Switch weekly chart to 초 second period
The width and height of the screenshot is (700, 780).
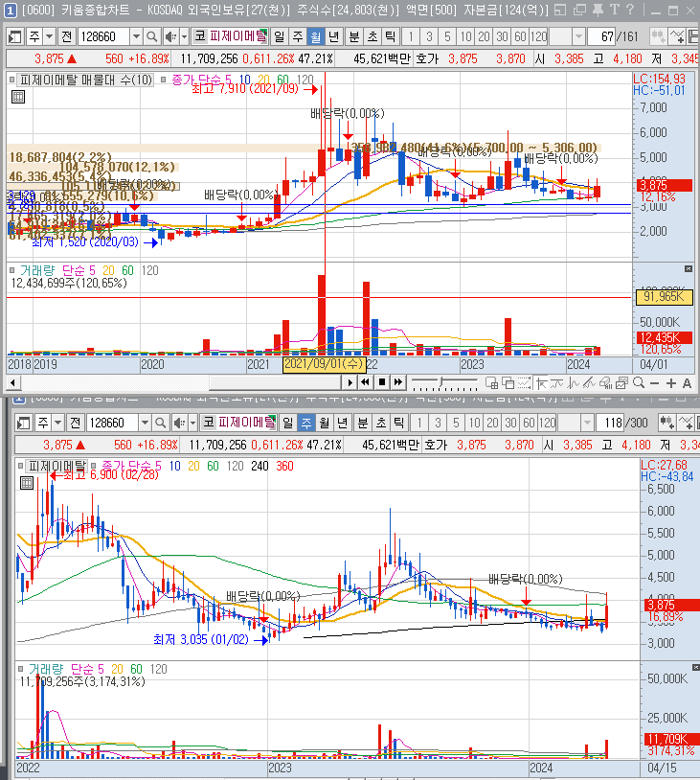381,423
